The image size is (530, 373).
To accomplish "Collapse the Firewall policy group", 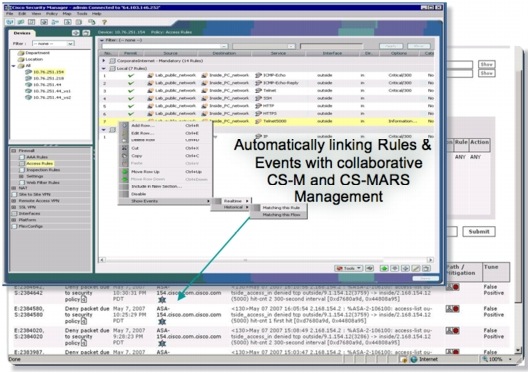I will tap(14, 151).
